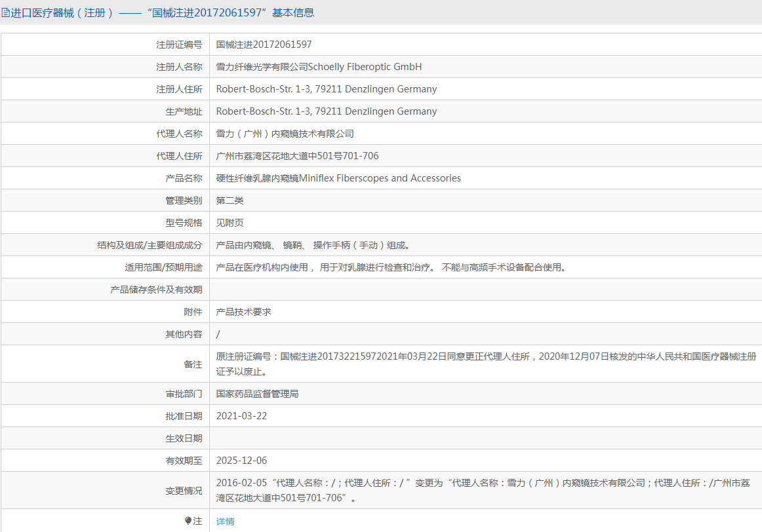Click the document icon in the page header
Image resolution: width=762 pixels, height=532 pixels.
5,12
